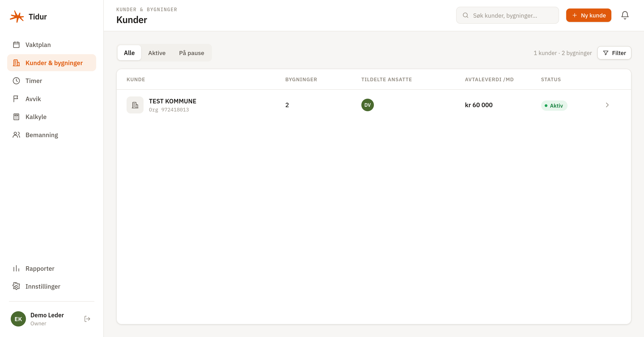Image resolution: width=644 pixels, height=337 pixels.
Task: Open Kalkyle in the sidebar
Action: point(52,117)
